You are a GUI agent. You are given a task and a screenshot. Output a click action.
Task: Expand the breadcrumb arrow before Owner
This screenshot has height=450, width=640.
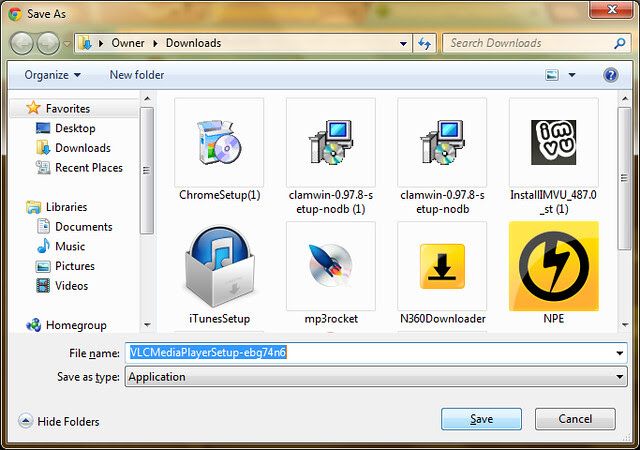coord(101,43)
